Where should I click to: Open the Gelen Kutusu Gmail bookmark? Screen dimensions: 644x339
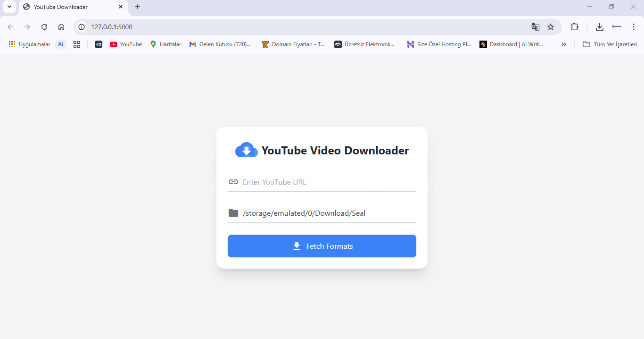(x=220, y=44)
